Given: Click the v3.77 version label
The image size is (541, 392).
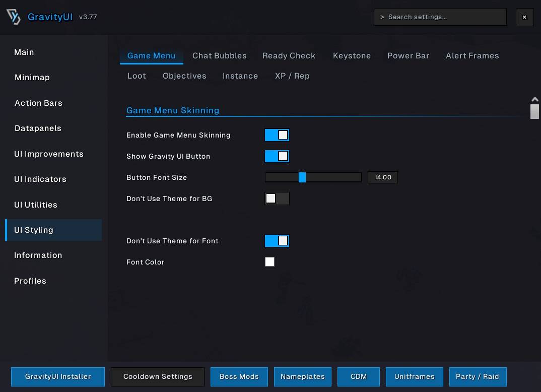Looking at the screenshot, I should (x=88, y=17).
